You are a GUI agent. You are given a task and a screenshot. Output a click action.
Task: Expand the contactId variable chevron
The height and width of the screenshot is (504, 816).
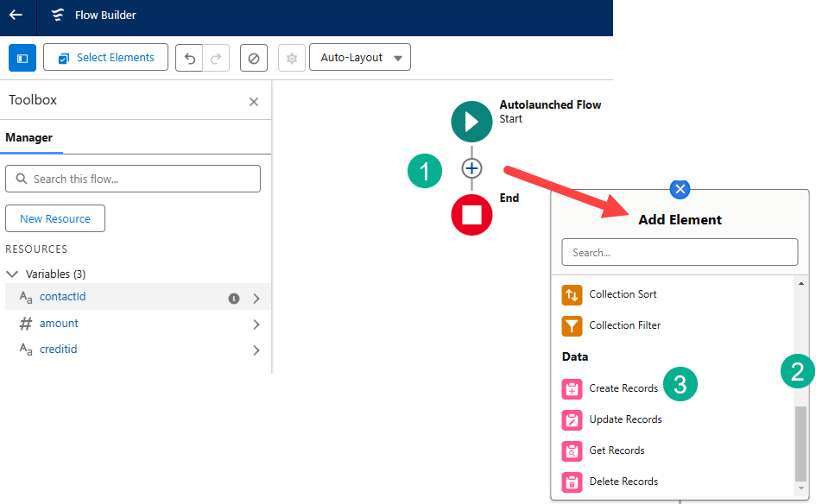tap(256, 299)
